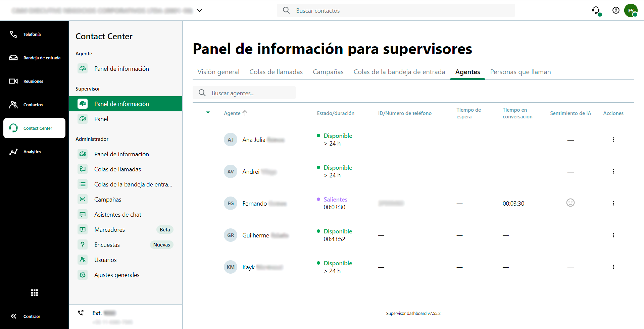Open the Bandeja de entrada section
This screenshot has height=329, width=644.
[13, 58]
